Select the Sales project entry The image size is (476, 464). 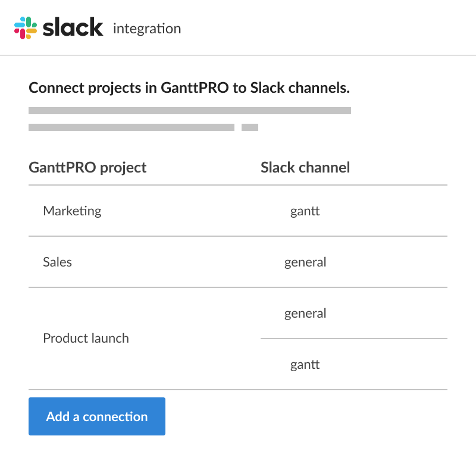[57, 262]
